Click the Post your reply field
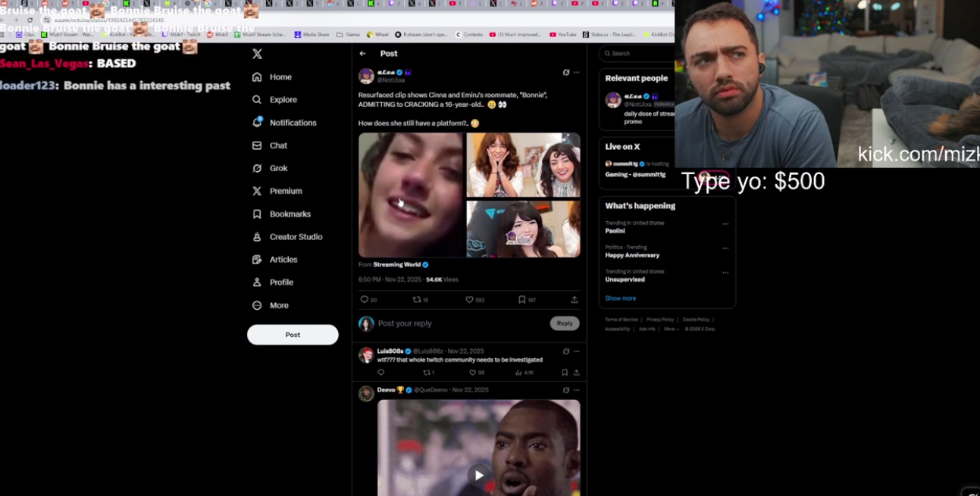Image resolution: width=980 pixels, height=496 pixels. pyautogui.click(x=461, y=323)
